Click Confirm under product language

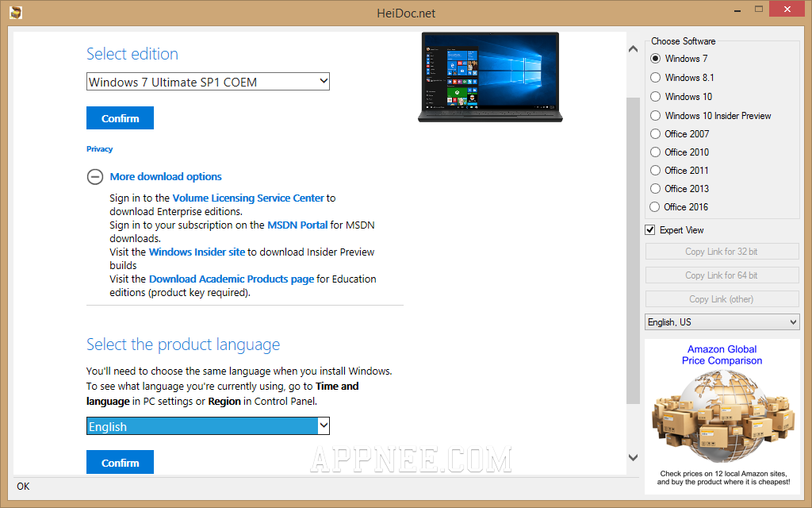click(121, 463)
